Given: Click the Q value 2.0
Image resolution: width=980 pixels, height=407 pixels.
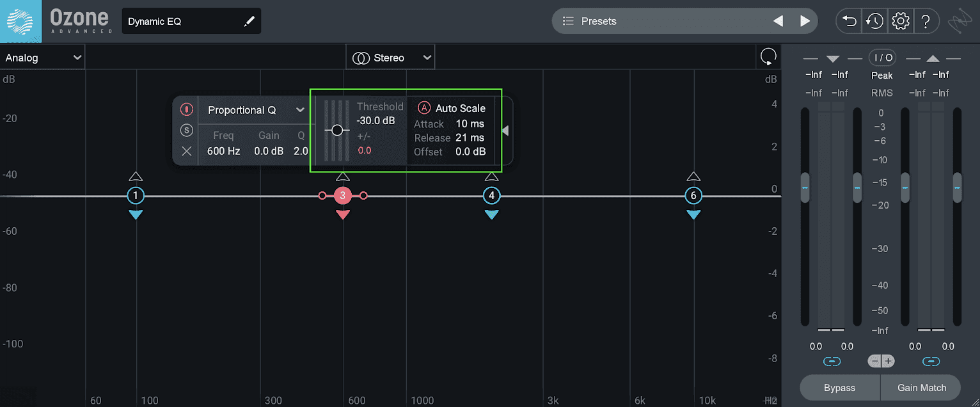Looking at the screenshot, I should 301,152.
